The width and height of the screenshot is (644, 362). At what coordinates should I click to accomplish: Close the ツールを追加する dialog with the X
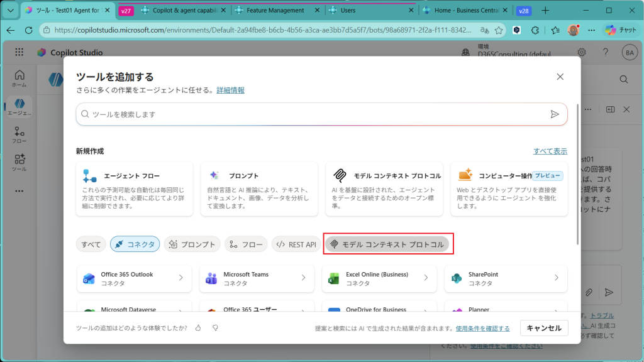pyautogui.click(x=560, y=77)
